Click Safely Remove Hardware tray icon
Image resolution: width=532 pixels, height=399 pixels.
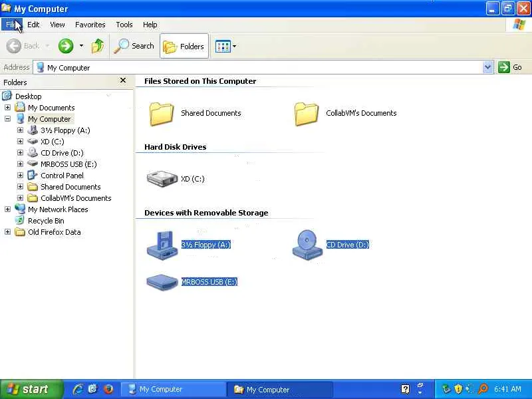pos(446,389)
